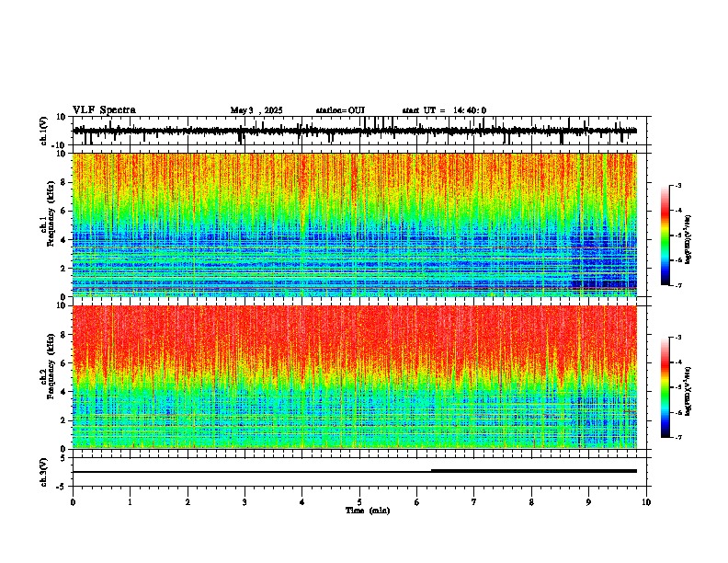Click time axis tick label "1"
Image resolution: width=728 pixels, height=563 pixels.
130,502
